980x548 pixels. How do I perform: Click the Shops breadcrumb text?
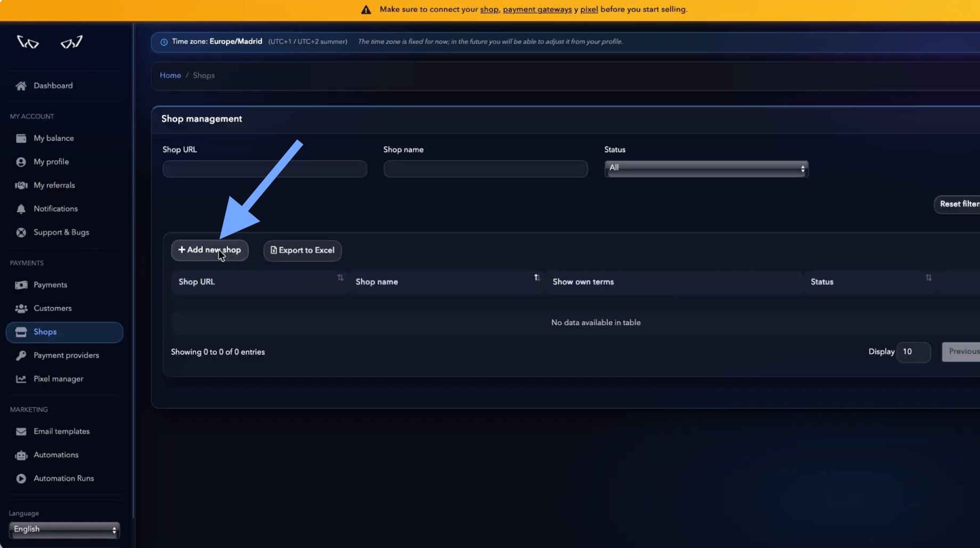[x=204, y=76]
